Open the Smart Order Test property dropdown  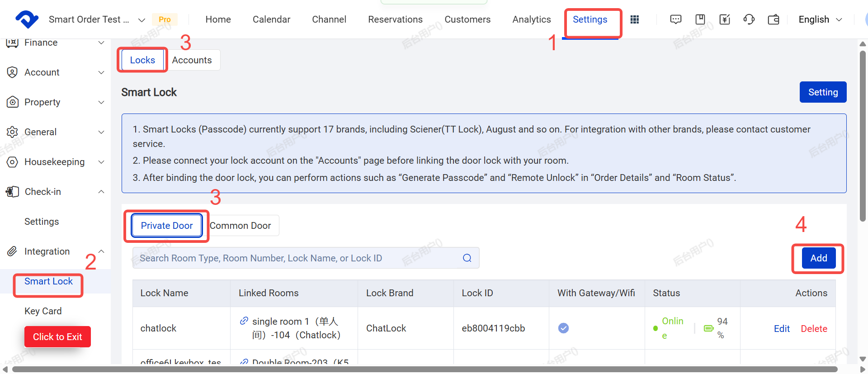coord(97,19)
